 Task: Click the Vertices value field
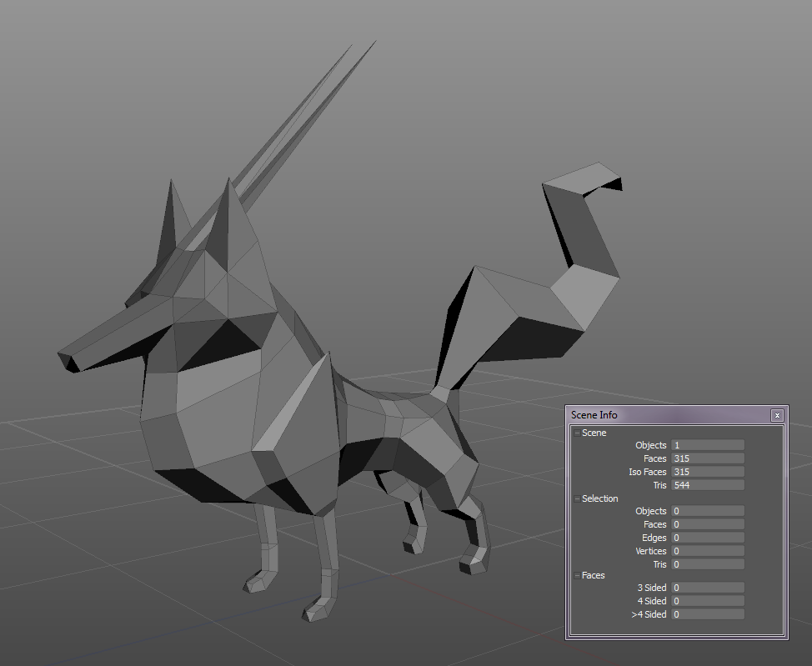[708, 551]
